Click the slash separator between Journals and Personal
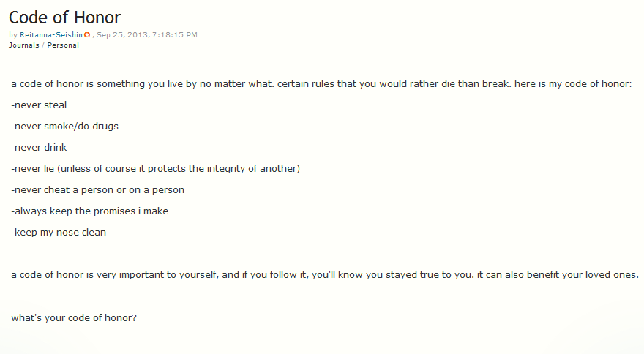Screen dimensions: 644x354 pyautogui.click(x=43, y=45)
